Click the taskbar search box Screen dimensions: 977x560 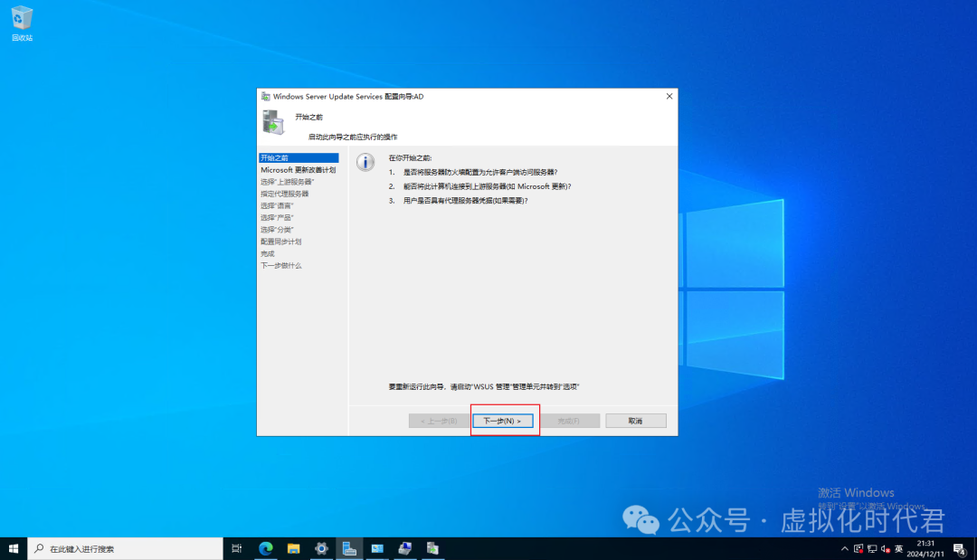pyautogui.click(x=125, y=549)
